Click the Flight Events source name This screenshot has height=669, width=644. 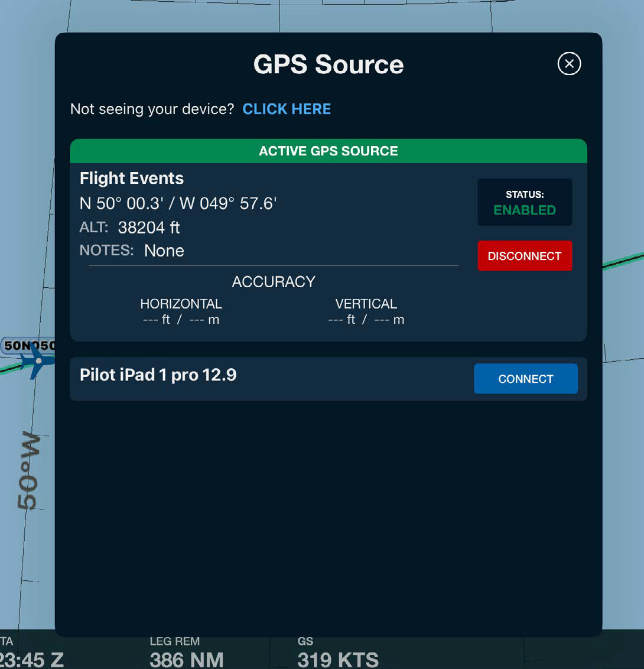pyautogui.click(x=131, y=178)
